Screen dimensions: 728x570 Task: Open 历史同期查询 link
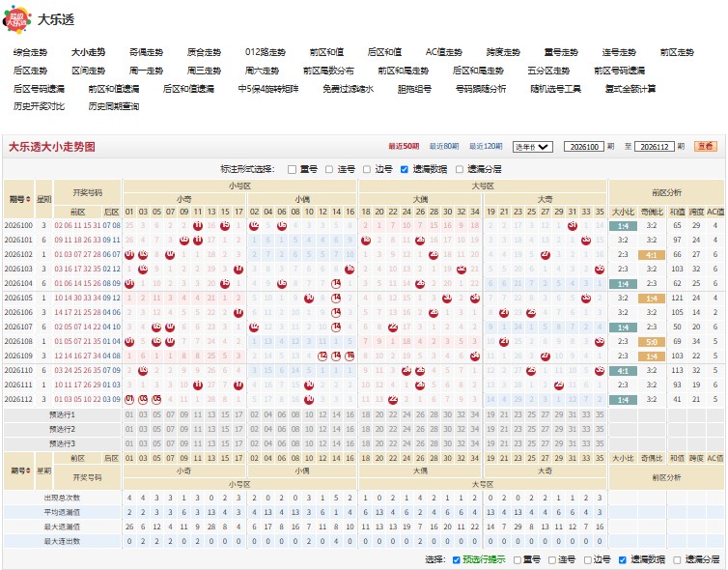[x=114, y=106]
